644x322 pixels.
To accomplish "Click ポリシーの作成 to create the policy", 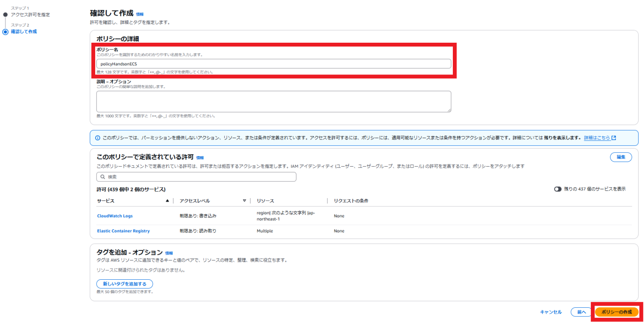I will click(x=616, y=312).
